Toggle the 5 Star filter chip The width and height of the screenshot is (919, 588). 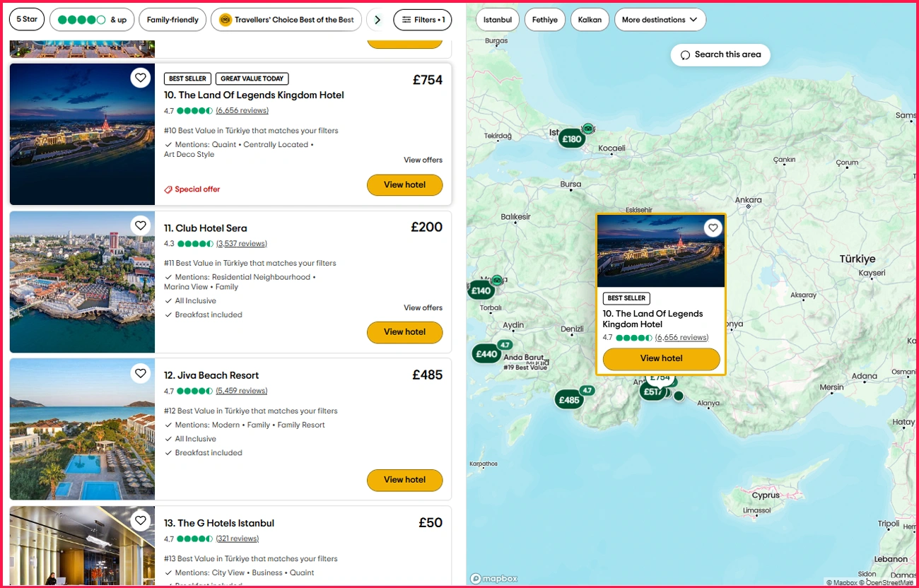27,20
